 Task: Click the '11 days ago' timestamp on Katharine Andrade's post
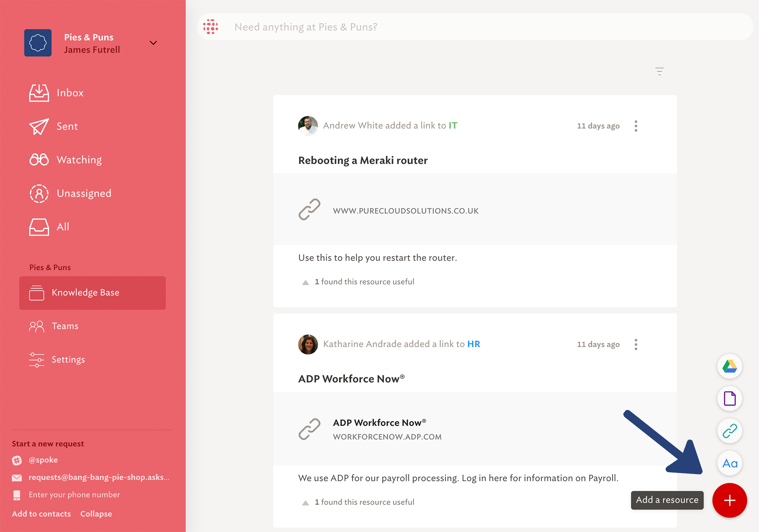[598, 345]
